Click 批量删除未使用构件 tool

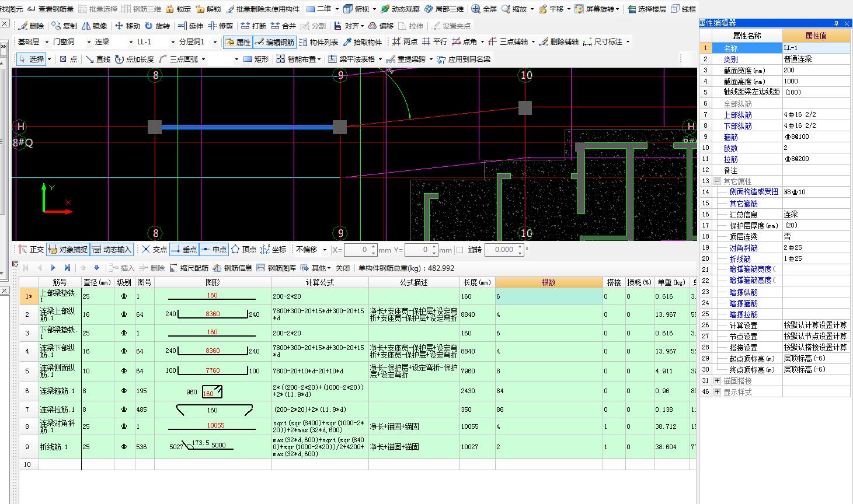click(x=263, y=9)
